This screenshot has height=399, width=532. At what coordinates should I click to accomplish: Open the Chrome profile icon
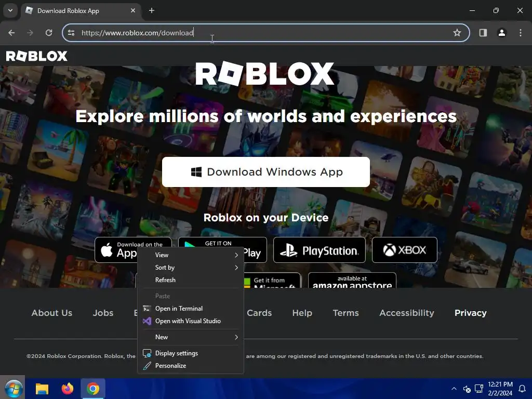(501, 33)
